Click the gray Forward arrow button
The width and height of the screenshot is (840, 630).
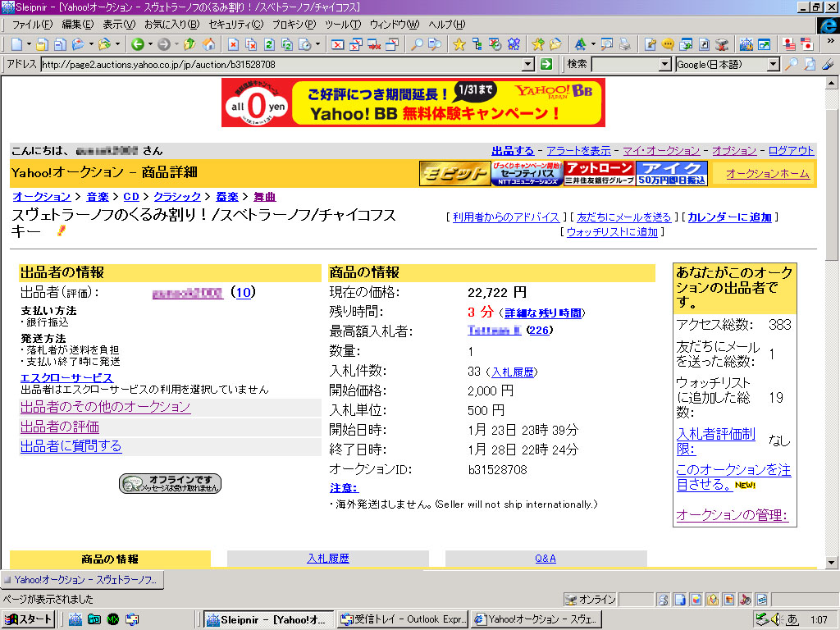pos(164,44)
